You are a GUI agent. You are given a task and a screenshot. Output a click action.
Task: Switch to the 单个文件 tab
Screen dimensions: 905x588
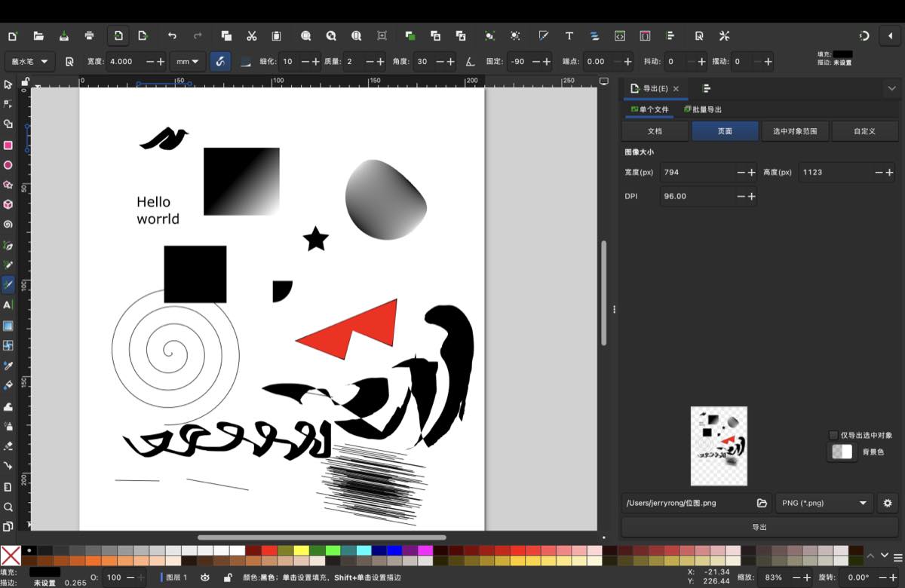(x=649, y=109)
